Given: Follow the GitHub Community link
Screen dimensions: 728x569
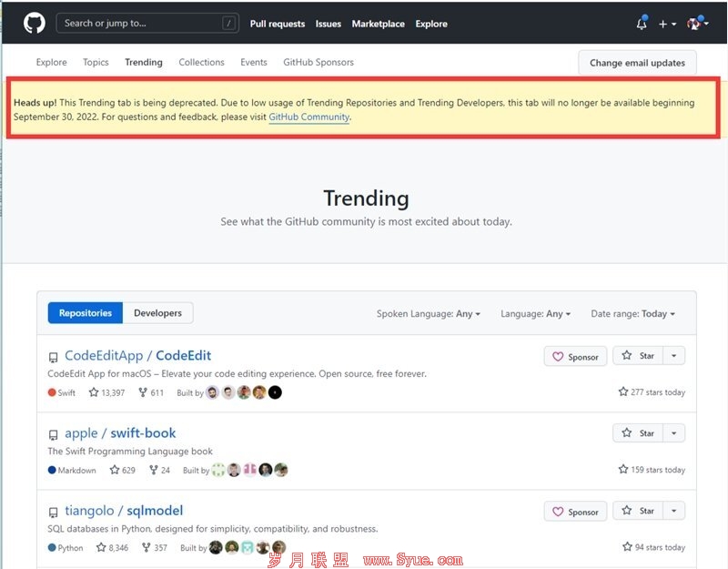Looking at the screenshot, I should pyautogui.click(x=308, y=117).
